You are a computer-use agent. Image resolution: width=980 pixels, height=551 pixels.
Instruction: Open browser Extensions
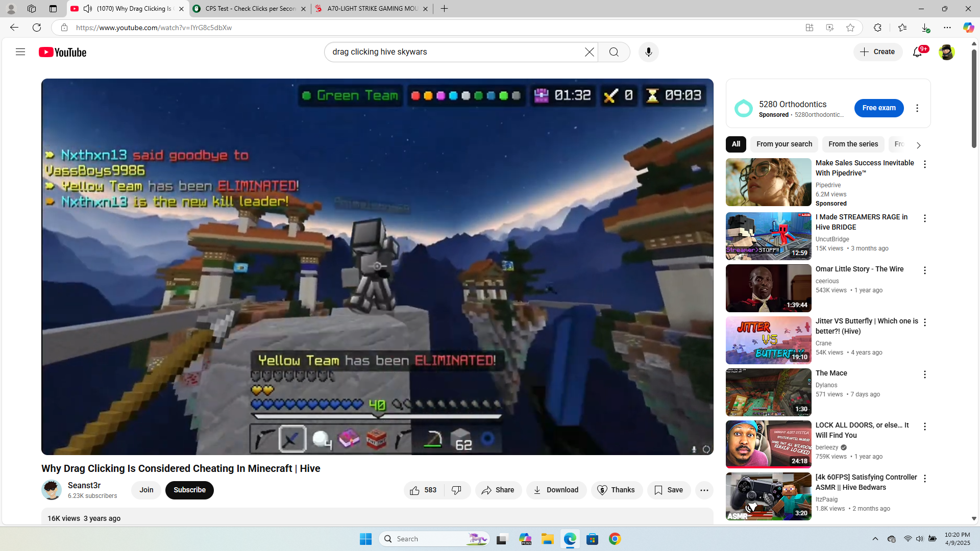[877, 28]
